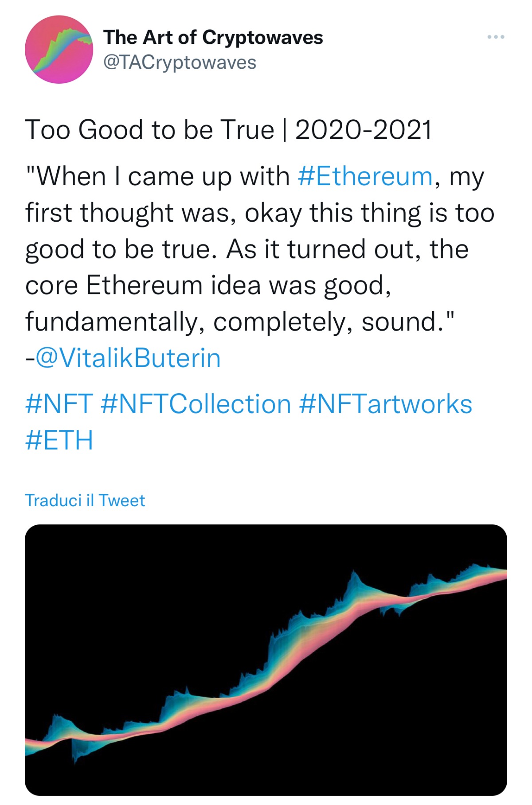Click the text "fundamentally, completely, sound."

click(x=239, y=322)
